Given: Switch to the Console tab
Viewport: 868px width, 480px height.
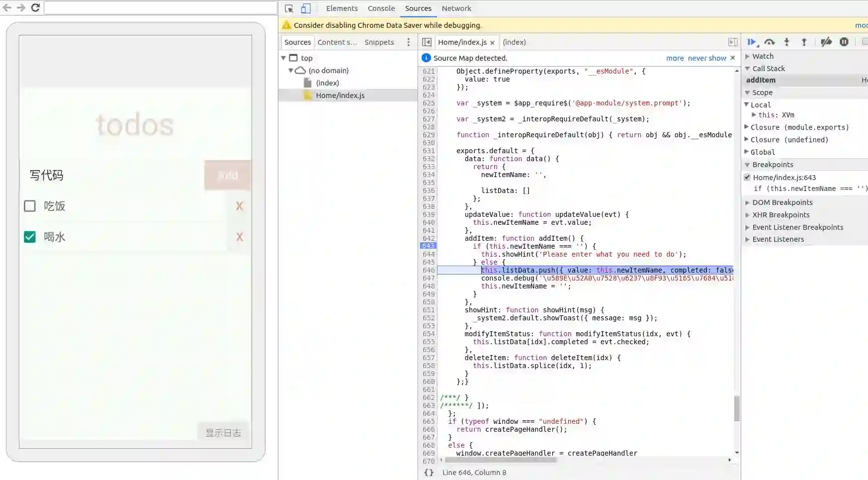Looking at the screenshot, I should tap(381, 8).
